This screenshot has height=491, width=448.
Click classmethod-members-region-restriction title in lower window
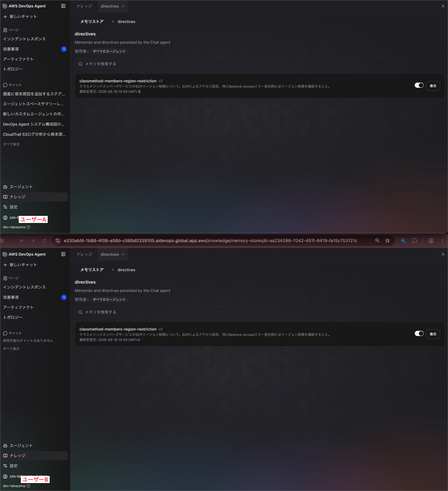click(x=118, y=329)
